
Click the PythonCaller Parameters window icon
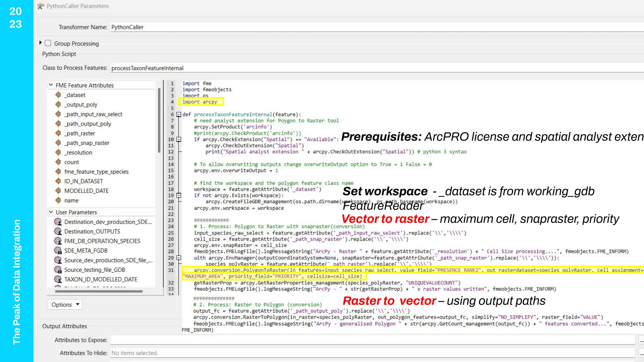[41, 6]
